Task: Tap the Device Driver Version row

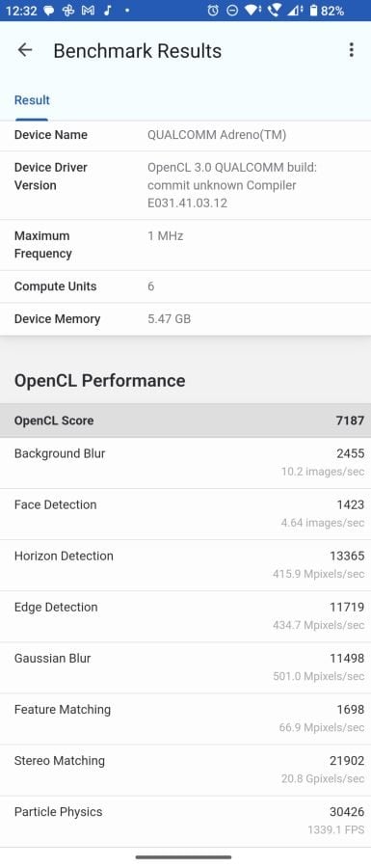Action: 185,185
